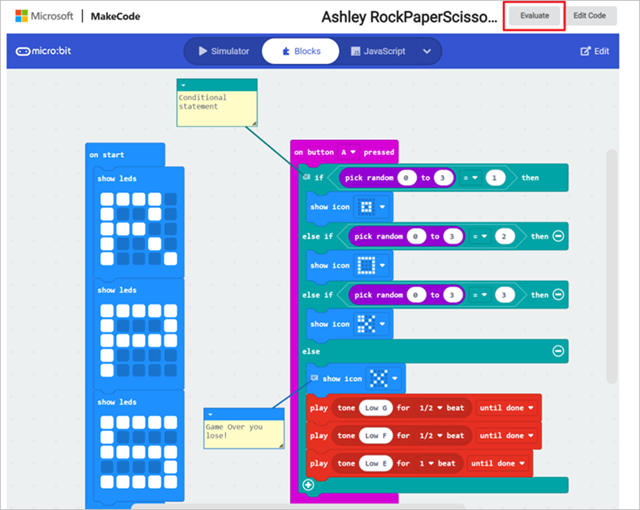Remove the else branch with minus icon

point(558,351)
